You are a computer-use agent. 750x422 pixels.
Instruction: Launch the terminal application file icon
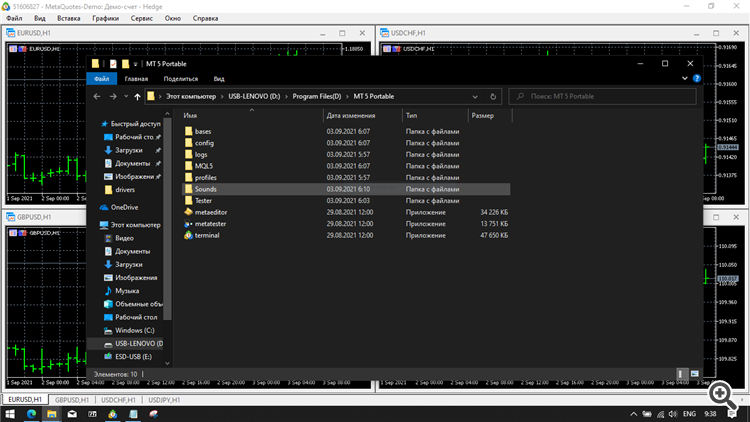click(x=188, y=235)
